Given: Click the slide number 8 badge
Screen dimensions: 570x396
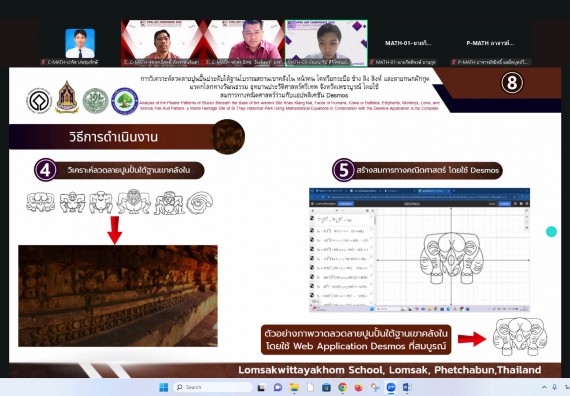Looking at the screenshot, I should (512, 83).
